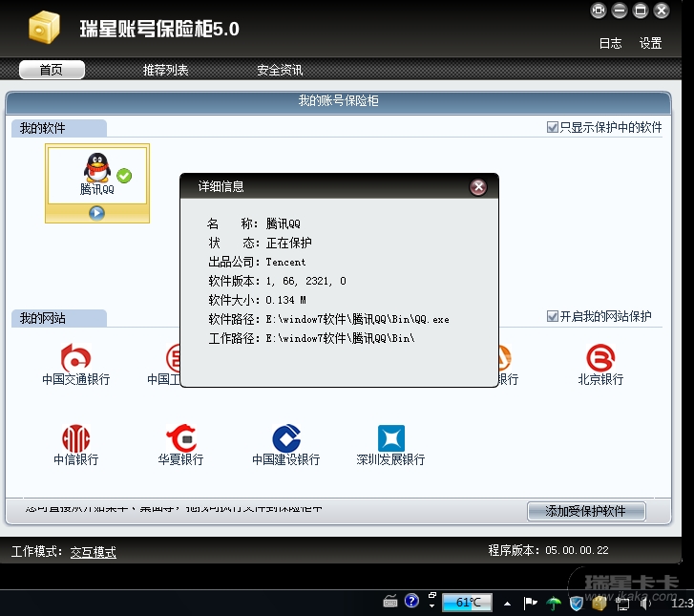The image size is (694, 616).
Task: Click the software version 1, 66, 2321, 0
Action: click(x=306, y=281)
